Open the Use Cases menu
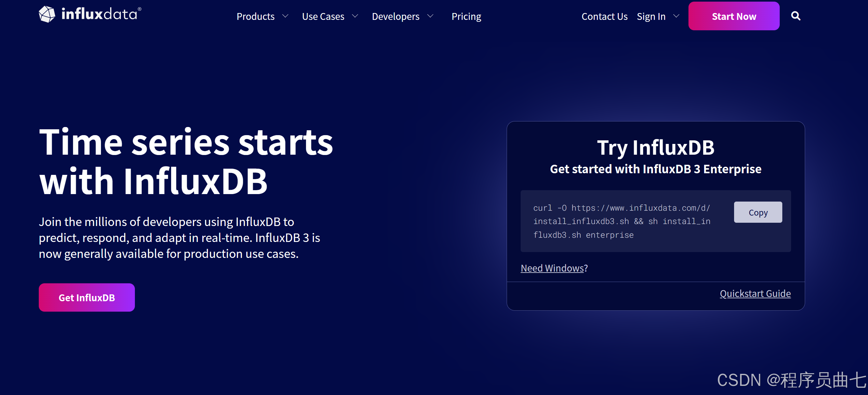 point(323,16)
